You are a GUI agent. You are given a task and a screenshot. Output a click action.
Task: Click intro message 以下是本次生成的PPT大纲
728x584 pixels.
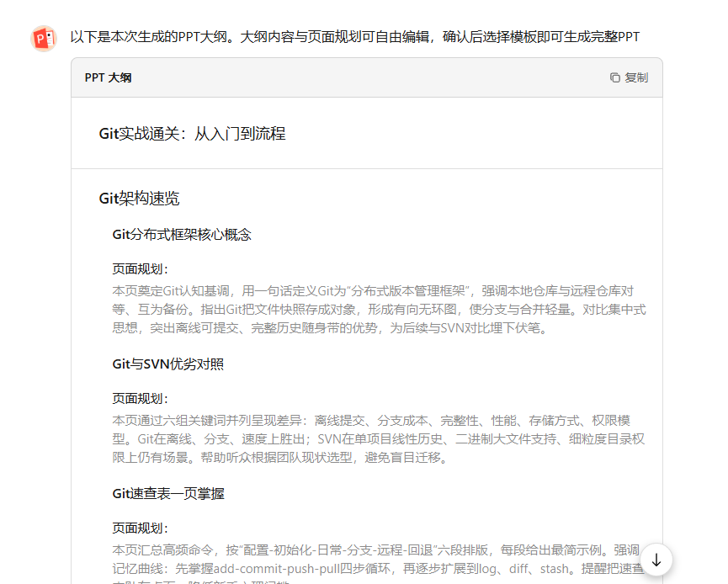tap(354, 37)
